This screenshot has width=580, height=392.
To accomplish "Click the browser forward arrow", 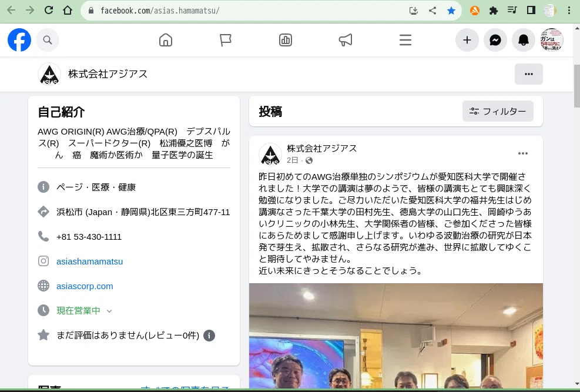I will pyautogui.click(x=29, y=11).
